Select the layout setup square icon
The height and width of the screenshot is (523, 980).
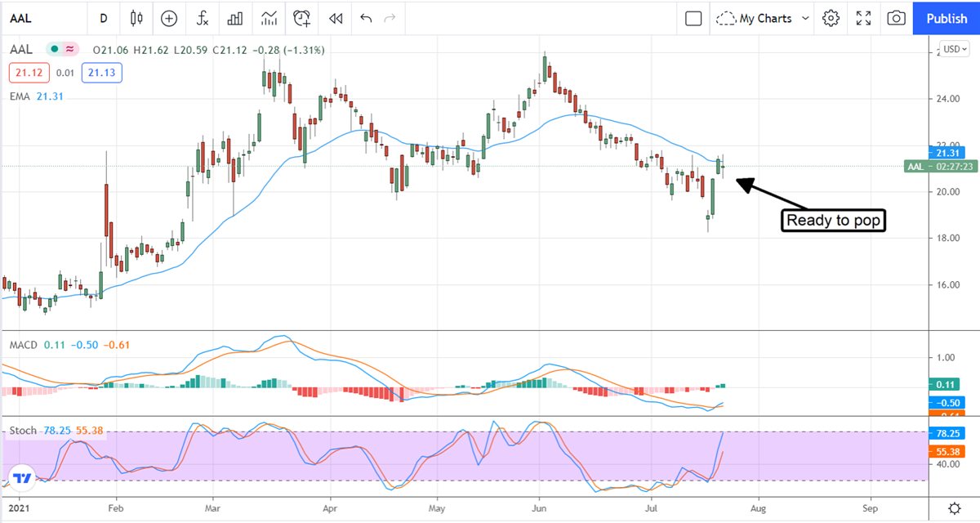click(693, 18)
